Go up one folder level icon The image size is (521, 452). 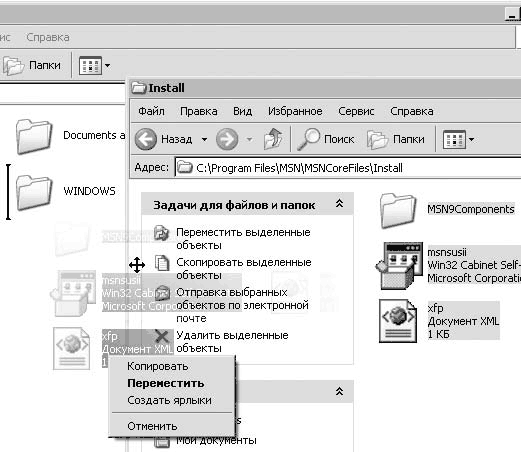pyautogui.click(x=273, y=138)
